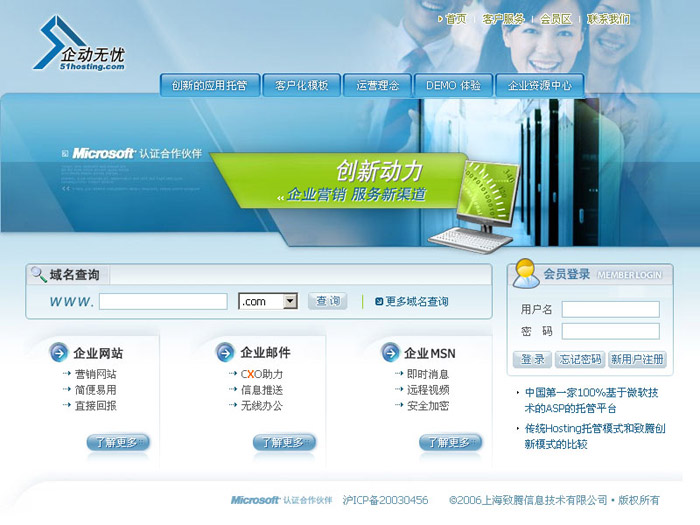Open the 传统Hosting托管模式 comparison news link
700x525 pixels.
595,436
